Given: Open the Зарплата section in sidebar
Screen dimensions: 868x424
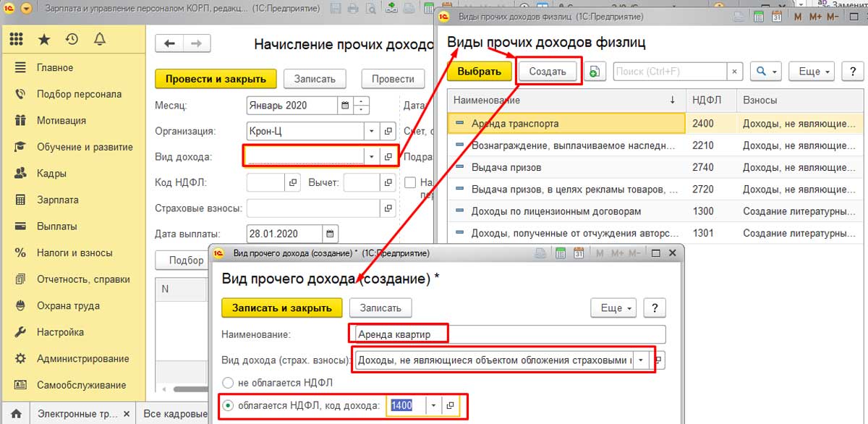Looking at the screenshot, I should tap(58, 200).
